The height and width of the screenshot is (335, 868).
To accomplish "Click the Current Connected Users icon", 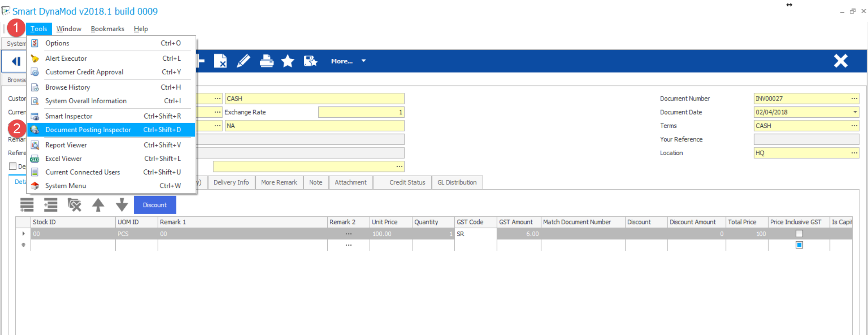I will tap(35, 172).
